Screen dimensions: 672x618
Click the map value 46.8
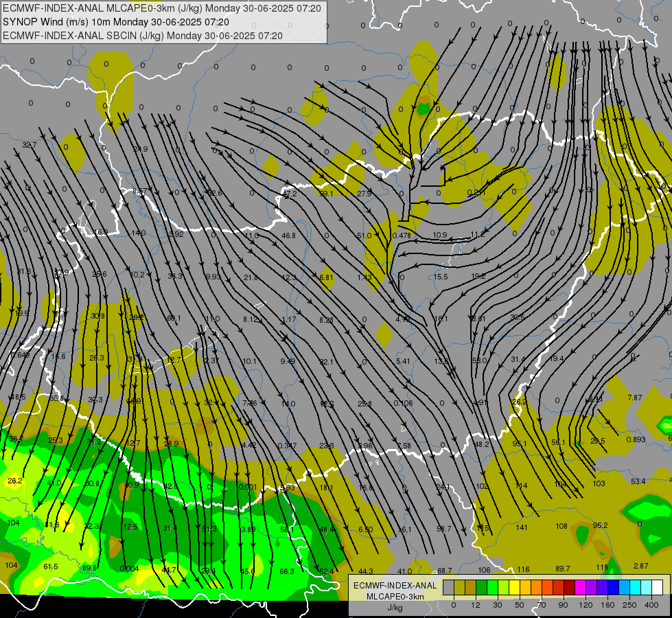288,236
